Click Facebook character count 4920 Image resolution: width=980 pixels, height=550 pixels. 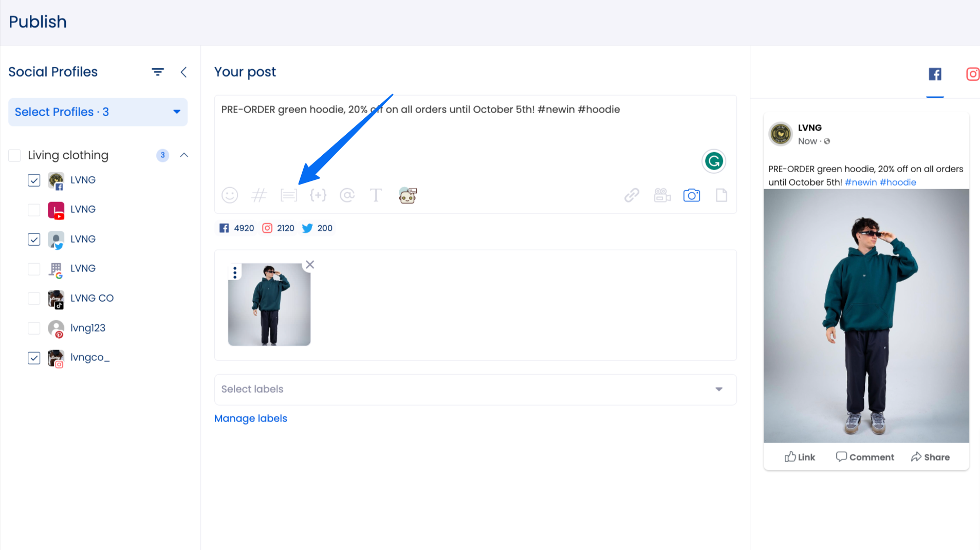tap(237, 228)
